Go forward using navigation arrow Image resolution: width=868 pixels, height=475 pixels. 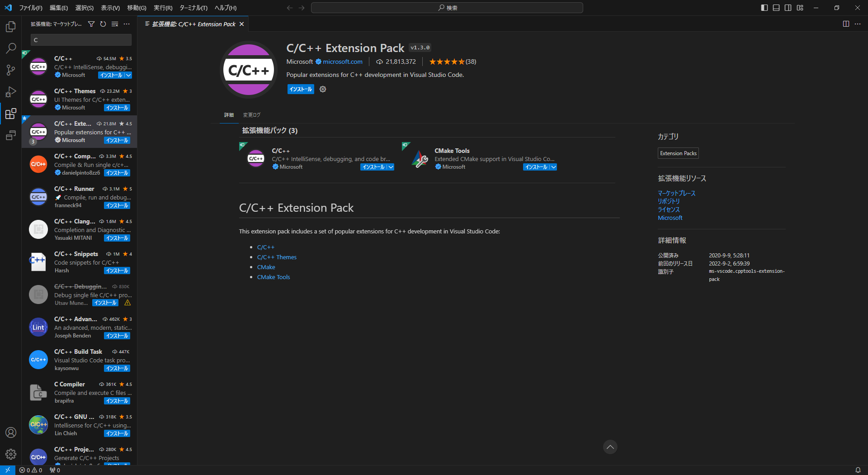[x=302, y=8]
